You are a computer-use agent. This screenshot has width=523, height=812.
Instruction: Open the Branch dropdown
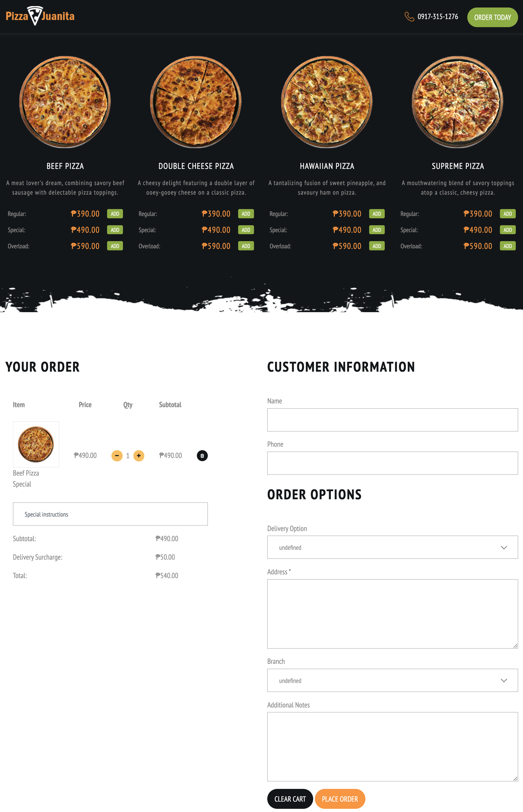click(393, 681)
